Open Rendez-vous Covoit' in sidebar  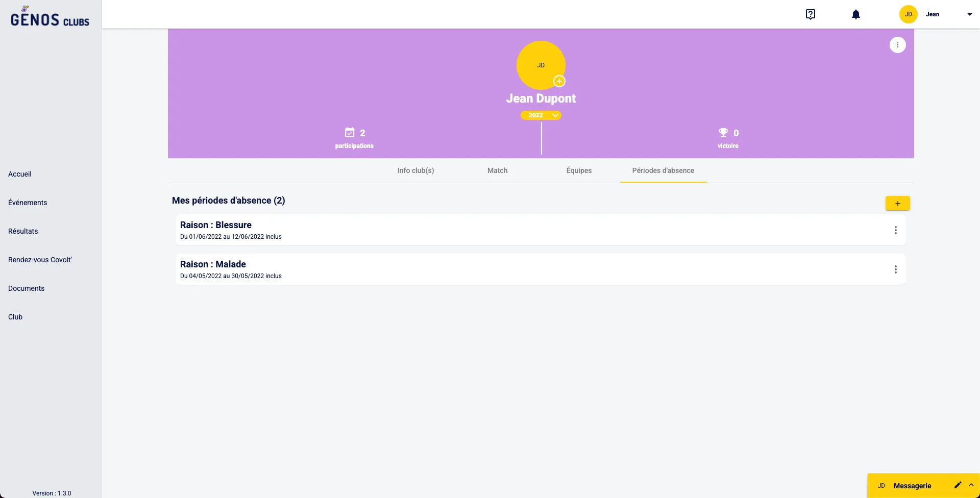click(x=40, y=260)
